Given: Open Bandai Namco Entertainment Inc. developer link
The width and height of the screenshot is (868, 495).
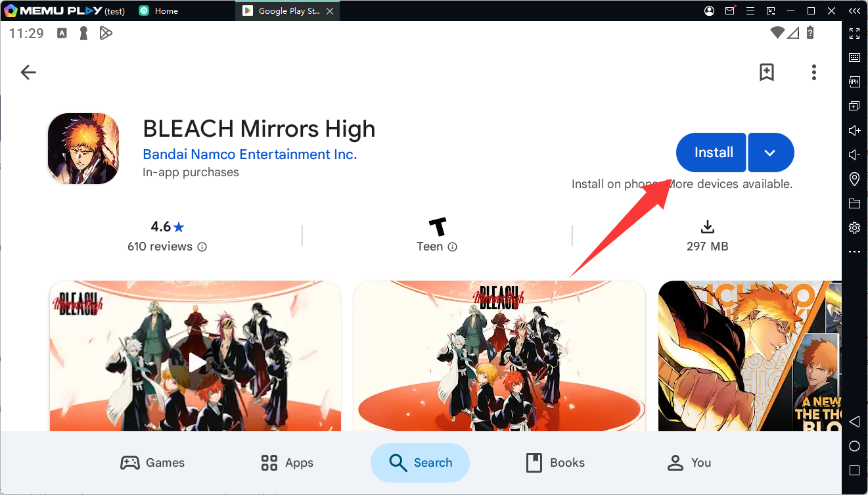Looking at the screenshot, I should click(250, 154).
